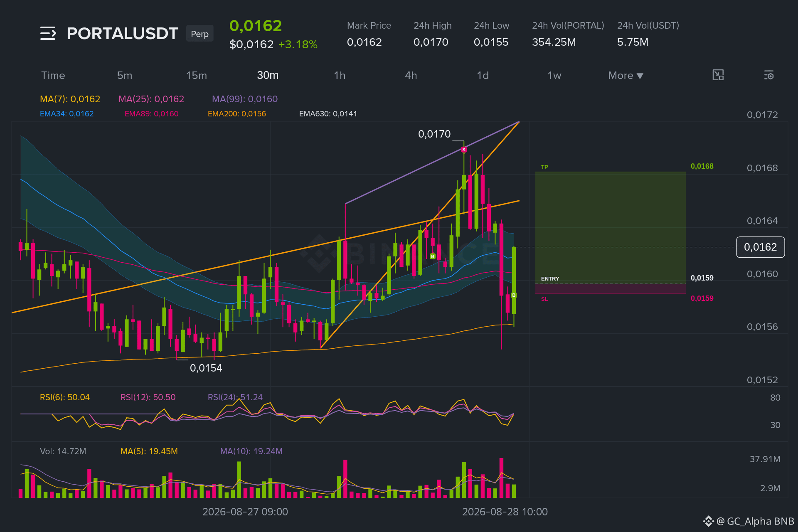Click the RSI(24) 51.24 label
This screenshot has height=532, width=798.
click(x=235, y=397)
